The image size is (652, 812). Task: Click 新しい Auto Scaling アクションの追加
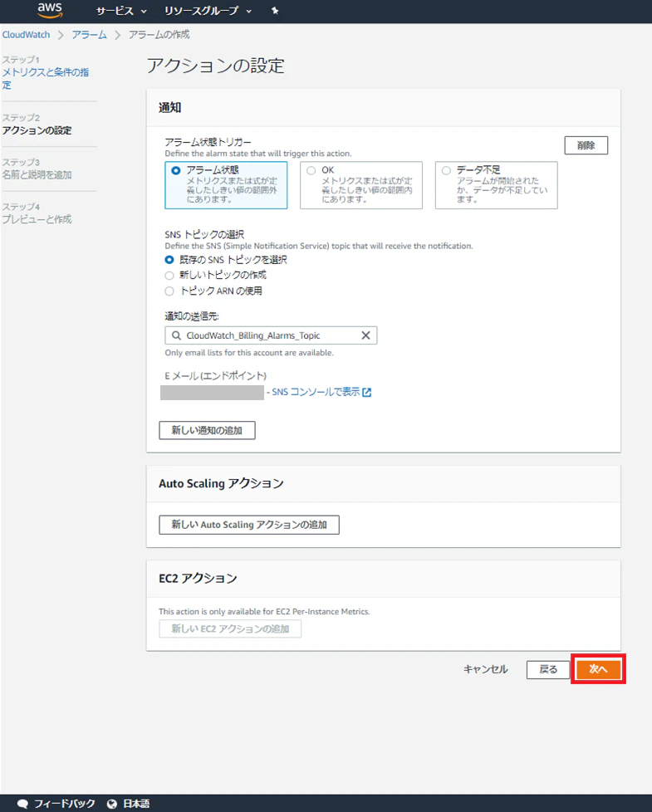click(x=249, y=525)
